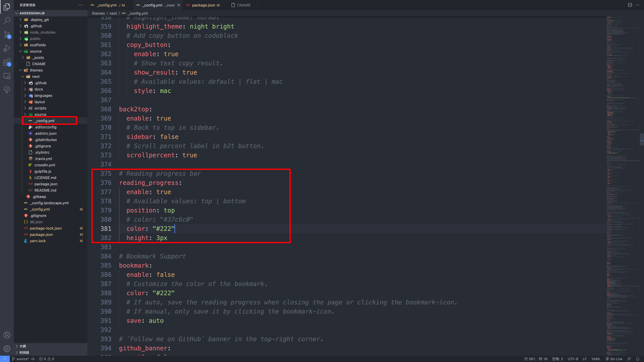Open db.json file

[x=50, y=222]
